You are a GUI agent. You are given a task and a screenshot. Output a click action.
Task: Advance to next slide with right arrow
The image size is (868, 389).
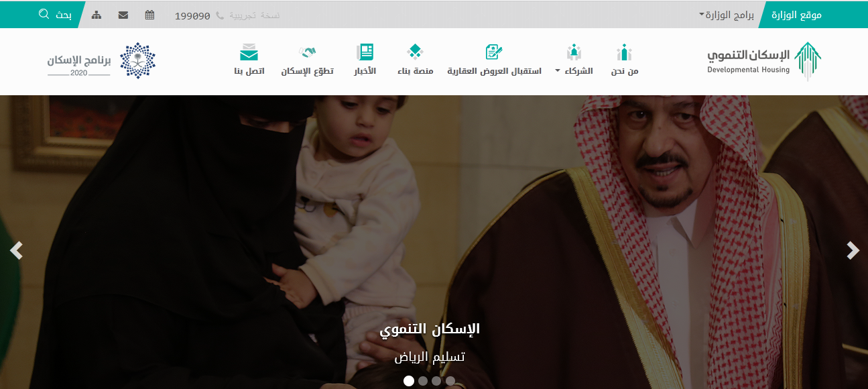(x=853, y=250)
